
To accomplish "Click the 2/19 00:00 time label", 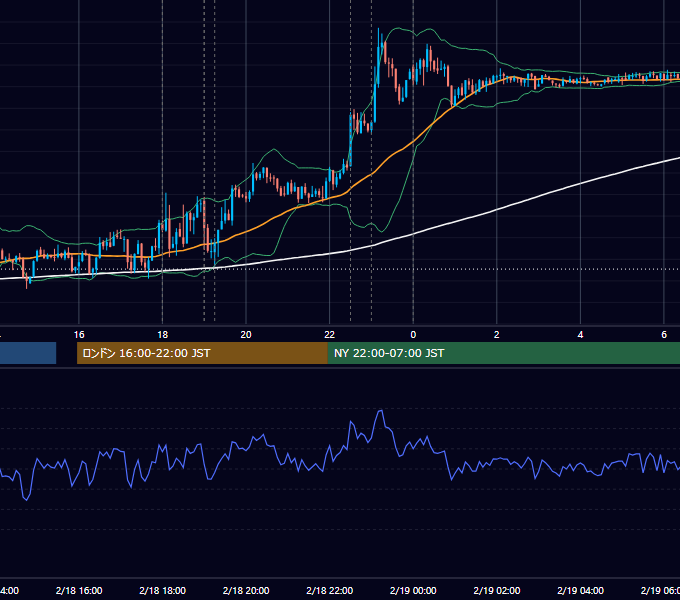I will coord(413,590).
